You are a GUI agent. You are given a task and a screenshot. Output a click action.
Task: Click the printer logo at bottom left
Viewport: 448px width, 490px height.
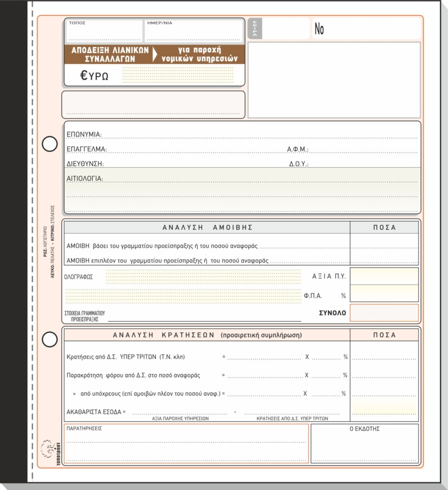[x=50, y=452]
